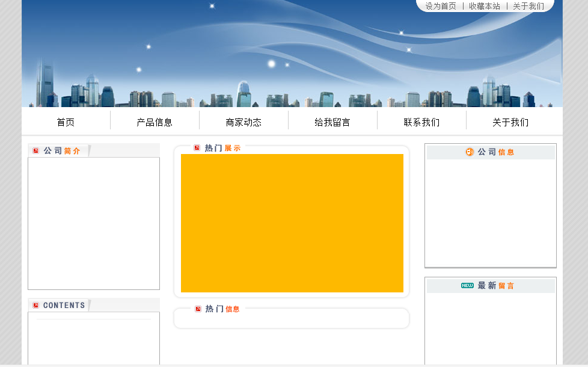Open 关于我们 in the main navigation bar
Viewport: 588px width, 367px height.
(x=510, y=122)
